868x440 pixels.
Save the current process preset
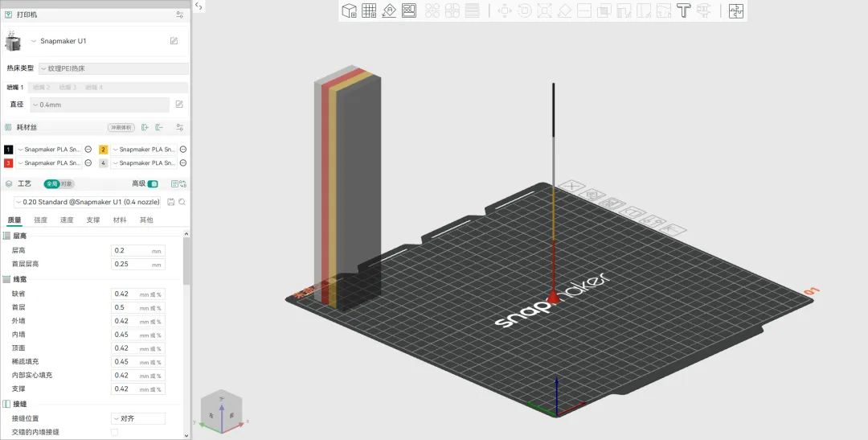[x=171, y=202]
